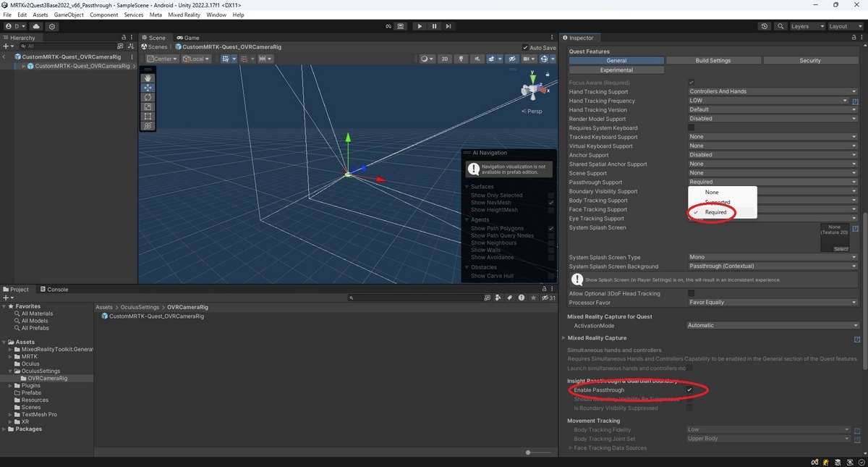Open Render Model Support dropdown
868x467 pixels.
pyautogui.click(x=773, y=119)
